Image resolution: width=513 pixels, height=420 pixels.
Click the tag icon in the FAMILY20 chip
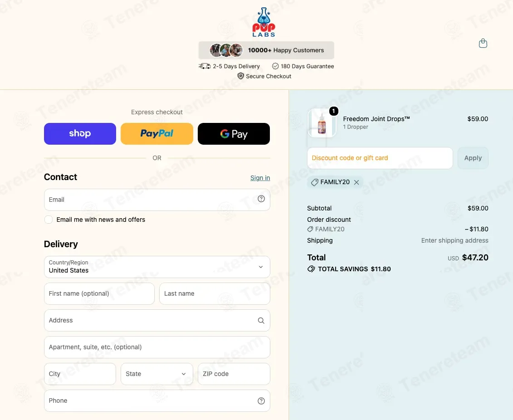pyautogui.click(x=314, y=182)
